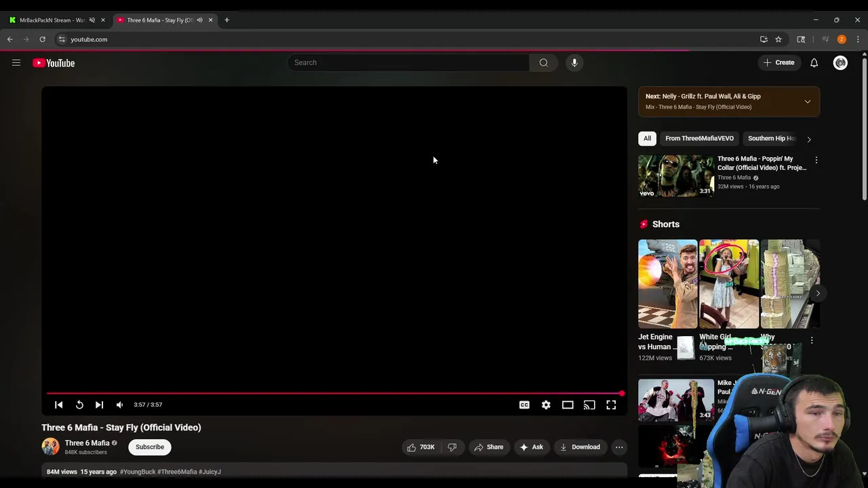Click the Create button
868x488 pixels.
coord(778,62)
